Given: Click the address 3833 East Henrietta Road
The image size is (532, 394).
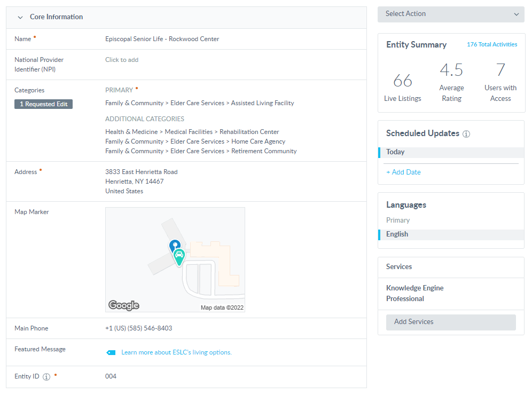Looking at the screenshot, I should click(x=142, y=172).
